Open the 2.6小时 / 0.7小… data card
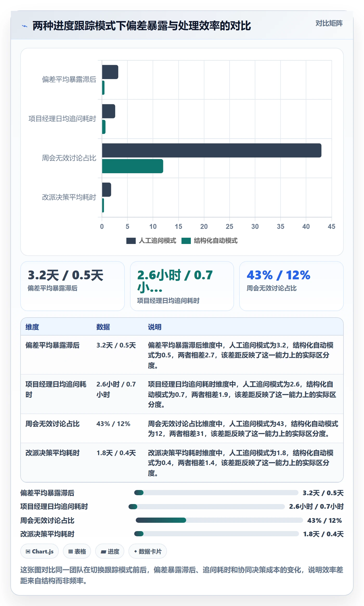 click(182, 286)
